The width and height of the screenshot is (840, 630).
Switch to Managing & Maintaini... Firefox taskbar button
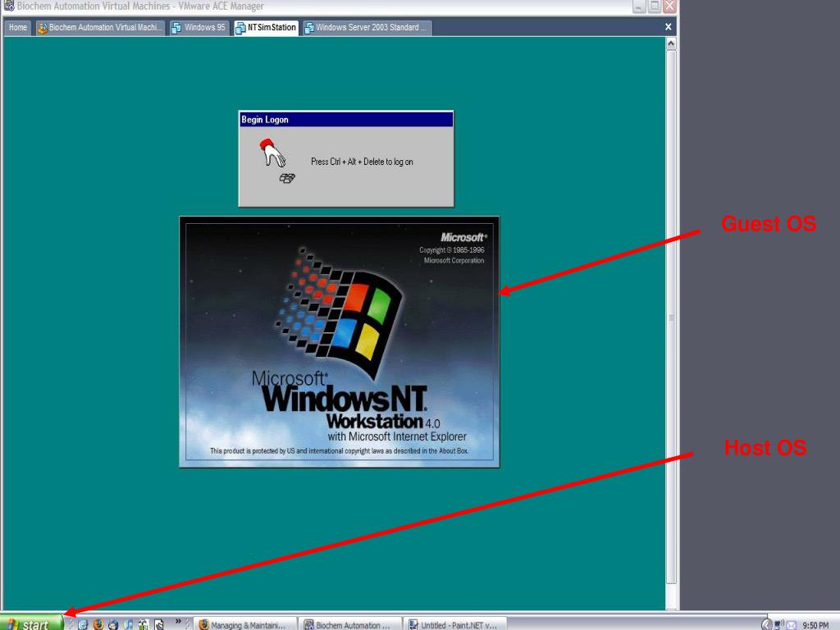(244, 624)
